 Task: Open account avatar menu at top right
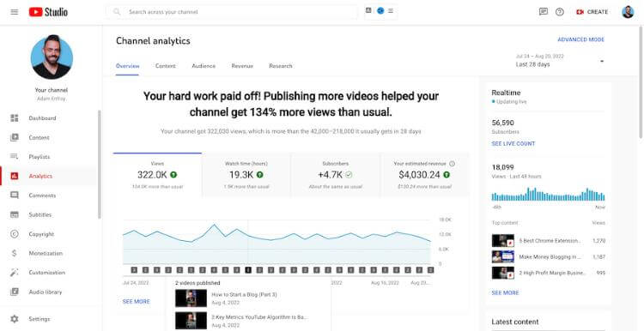(628, 12)
